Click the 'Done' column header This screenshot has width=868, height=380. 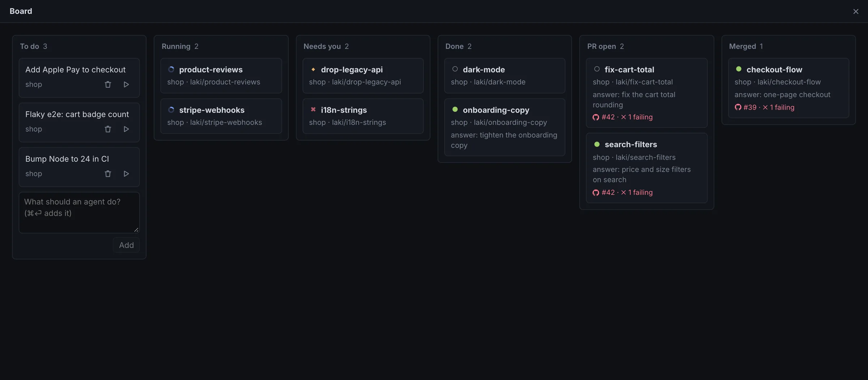coord(454,46)
